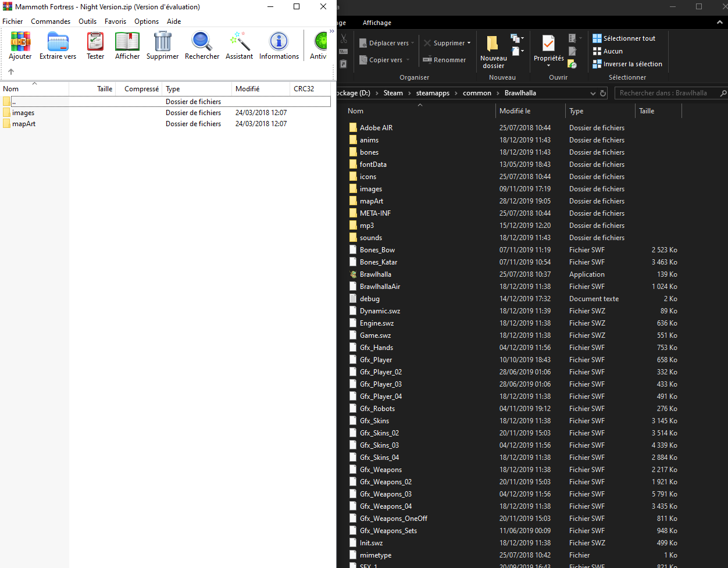
Task: Collapse the Explorer ribbon with the chevron
Action: coord(719,22)
